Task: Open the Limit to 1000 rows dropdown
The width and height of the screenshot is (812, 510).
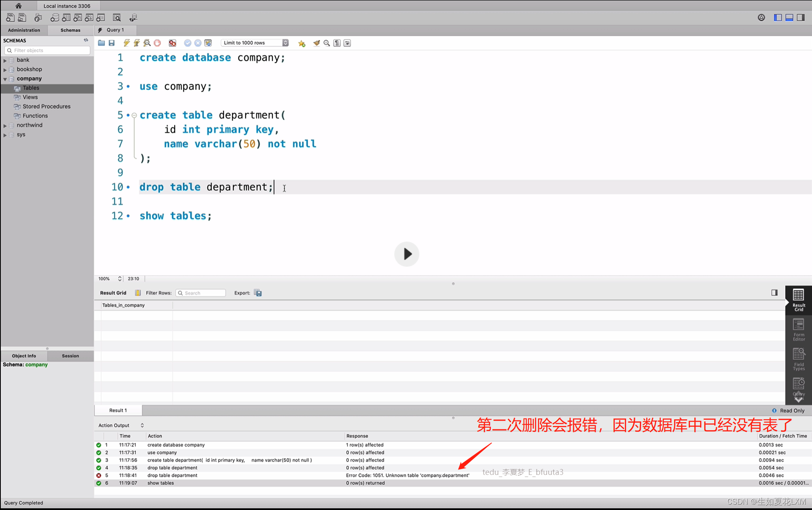Action: (285, 42)
